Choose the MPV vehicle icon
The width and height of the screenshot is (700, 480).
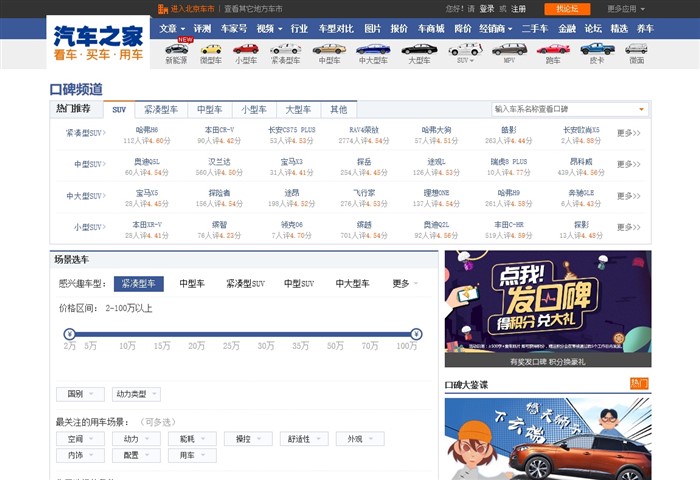[509, 49]
